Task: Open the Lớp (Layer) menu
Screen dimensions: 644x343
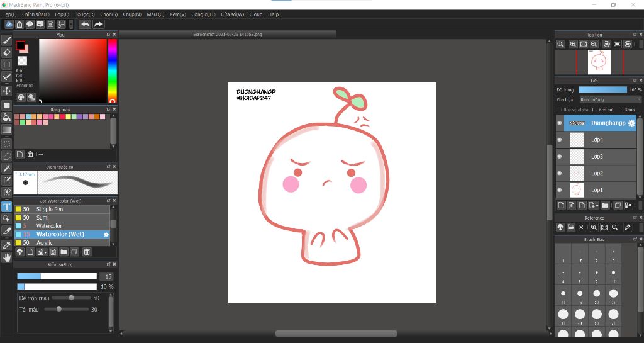Action: point(62,14)
